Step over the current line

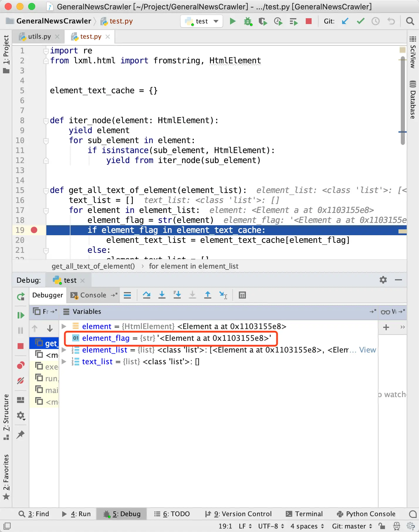pyautogui.click(x=147, y=295)
